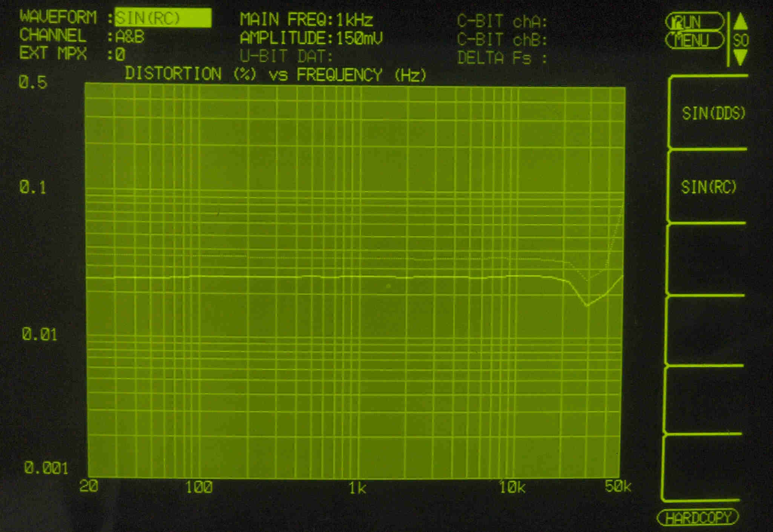Click the dimmed U-BIT DAT field
This screenshot has height=532, width=773.
pos(287,57)
